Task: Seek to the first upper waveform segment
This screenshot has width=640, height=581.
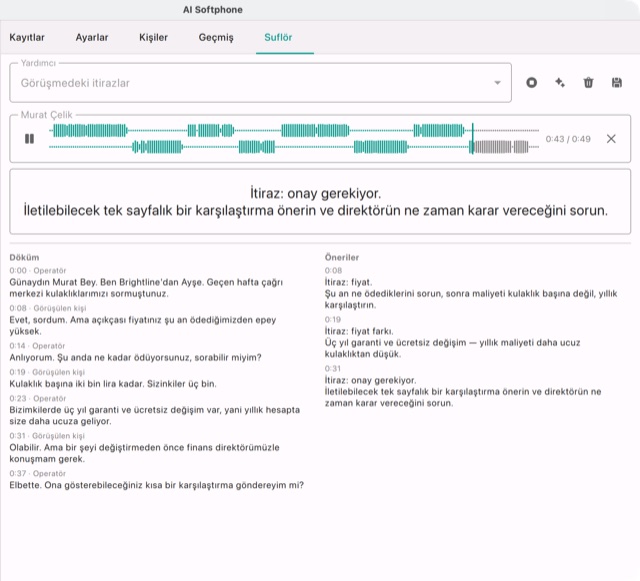Action: tap(90, 131)
